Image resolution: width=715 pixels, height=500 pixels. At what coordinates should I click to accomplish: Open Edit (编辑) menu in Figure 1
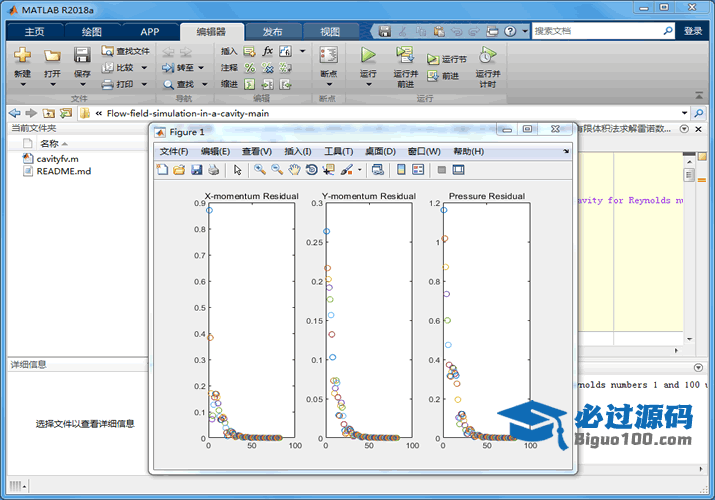[x=215, y=151]
